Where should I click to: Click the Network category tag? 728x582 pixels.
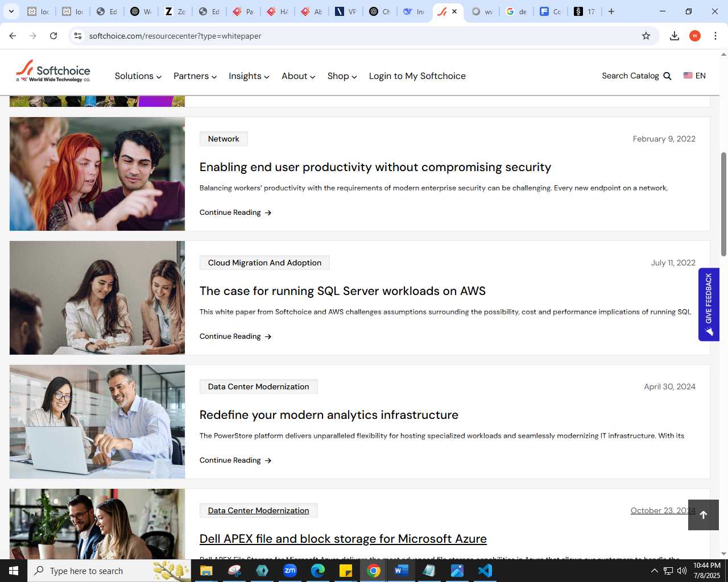click(x=224, y=139)
